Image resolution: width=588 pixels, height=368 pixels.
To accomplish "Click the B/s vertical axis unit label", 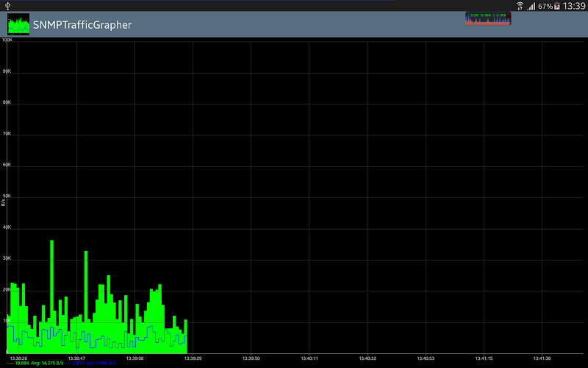I will pos(3,200).
